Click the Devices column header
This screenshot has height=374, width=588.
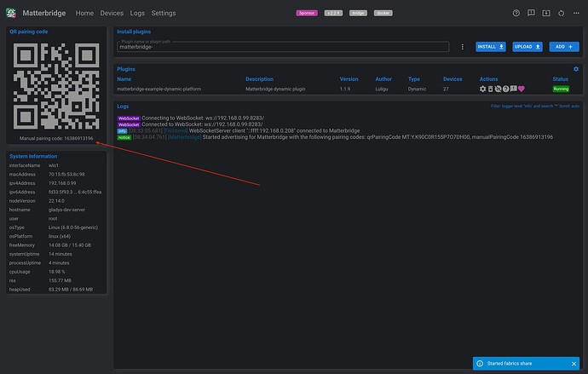click(x=453, y=79)
